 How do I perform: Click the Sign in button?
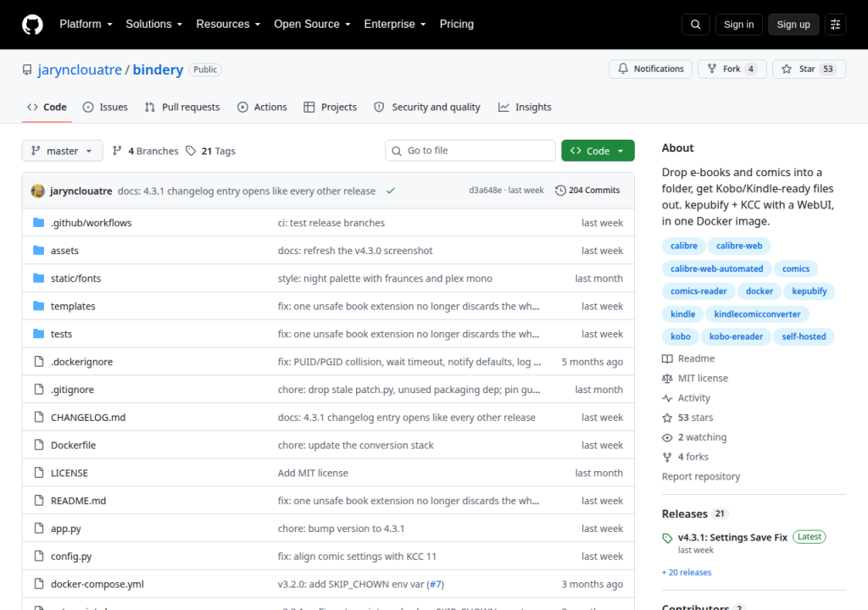pyautogui.click(x=738, y=25)
